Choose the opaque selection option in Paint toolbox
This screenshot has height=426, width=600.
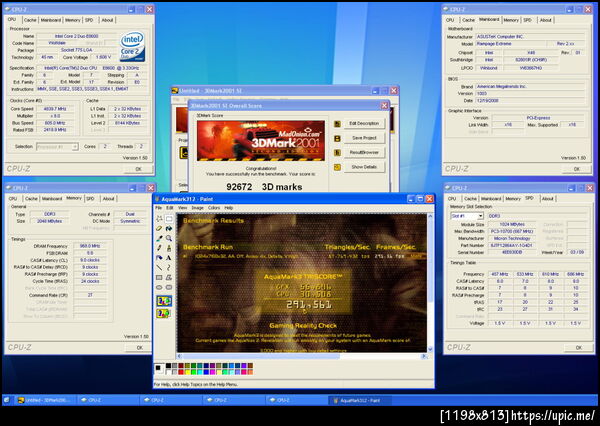point(164,301)
